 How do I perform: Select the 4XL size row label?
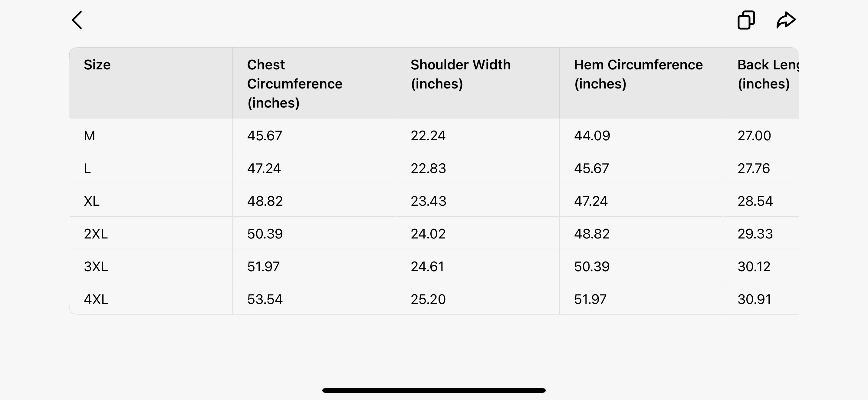[96, 299]
